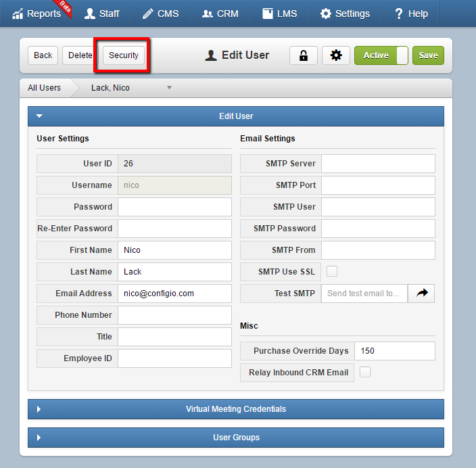Click the disabled Username field nico
The image size is (476, 468).
click(174, 185)
